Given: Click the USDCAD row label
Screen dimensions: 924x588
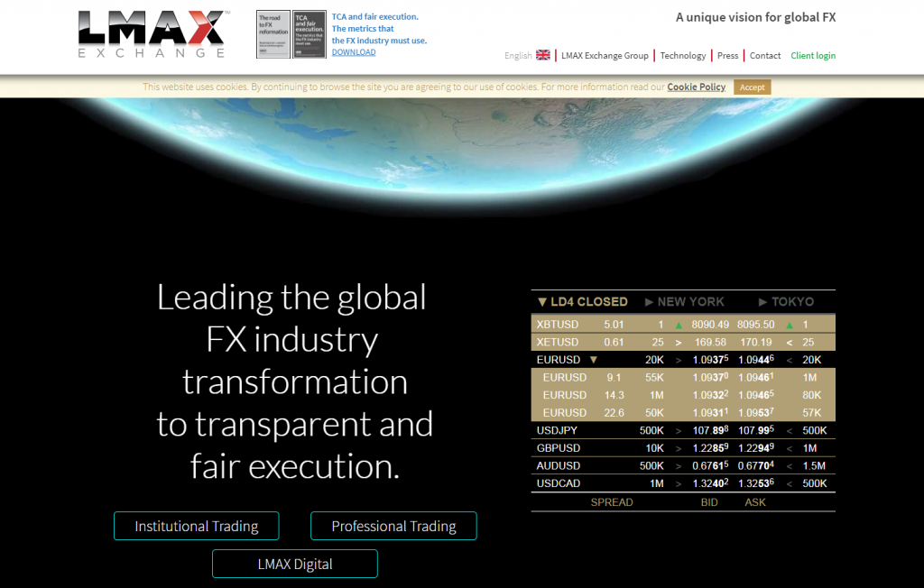Looking at the screenshot, I should 558,483.
